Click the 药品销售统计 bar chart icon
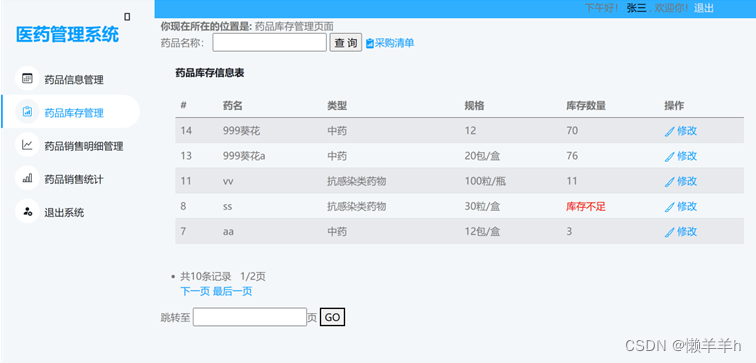 [x=27, y=178]
